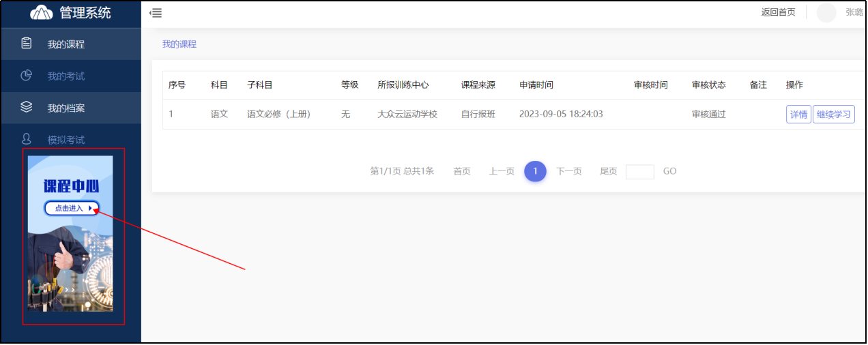Click the user avatar circle
The width and height of the screenshot is (868, 345).
coord(826,12)
